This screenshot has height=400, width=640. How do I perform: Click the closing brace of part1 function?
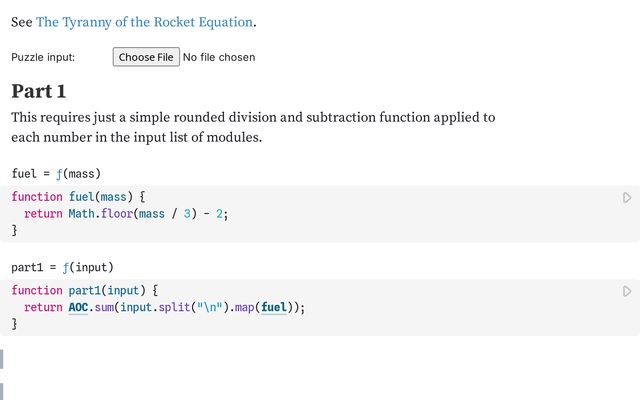(15, 323)
